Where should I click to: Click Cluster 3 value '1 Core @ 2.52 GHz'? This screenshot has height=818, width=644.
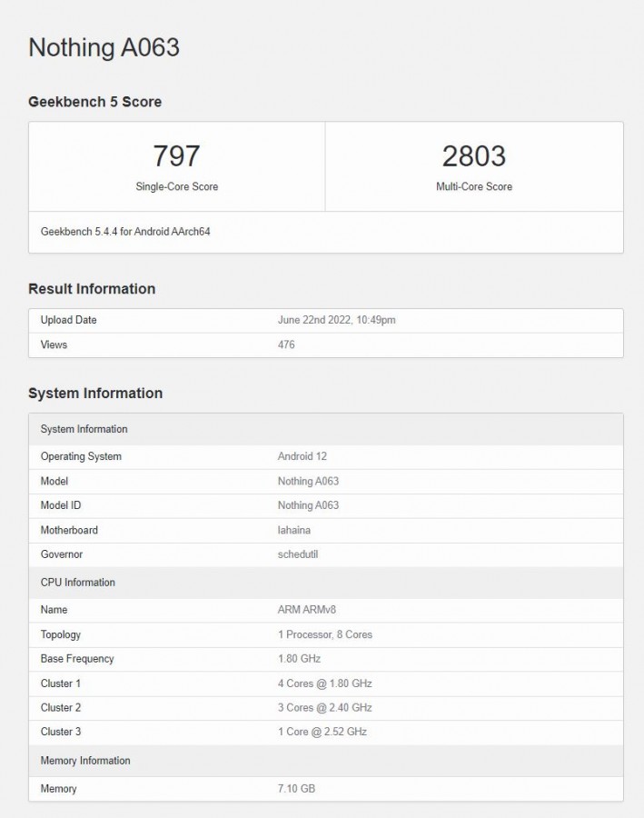(x=322, y=732)
